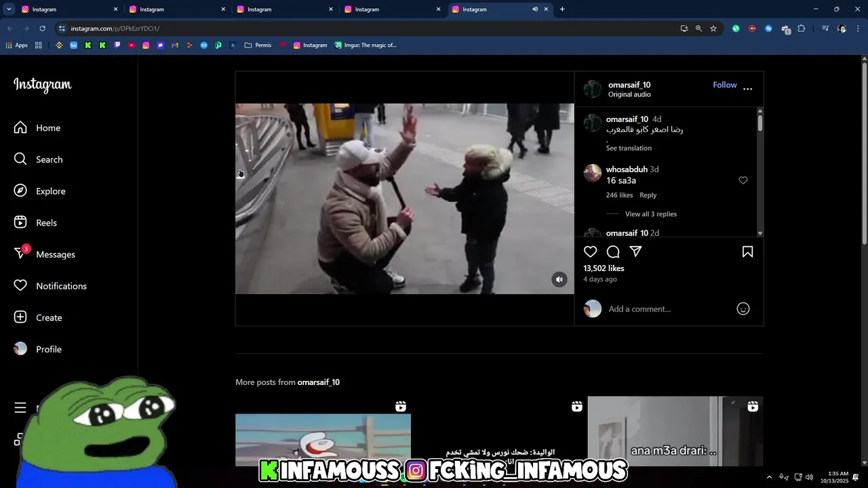The width and height of the screenshot is (868, 488).
Task: Open Search in Instagram sidebar
Action: (38, 159)
